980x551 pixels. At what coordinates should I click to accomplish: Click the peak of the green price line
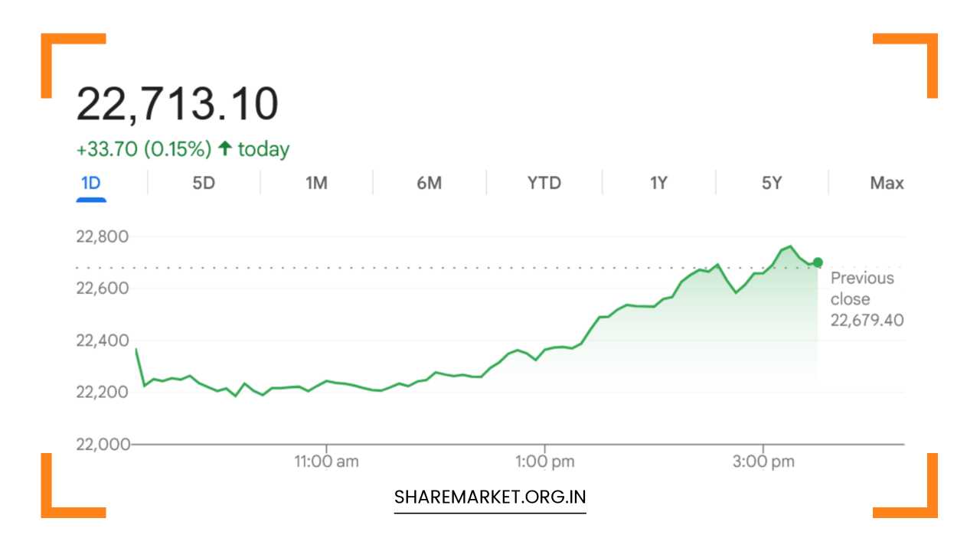[x=789, y=246]
